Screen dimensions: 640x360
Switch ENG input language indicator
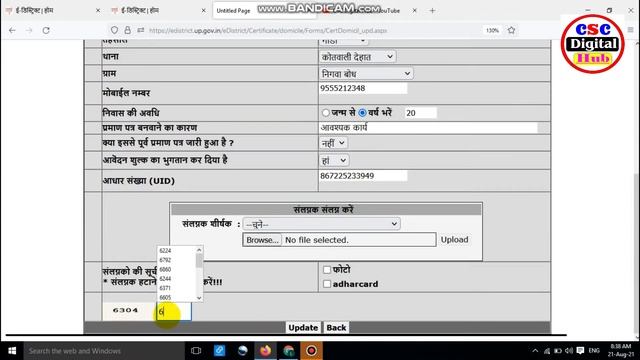pos(594,351)
